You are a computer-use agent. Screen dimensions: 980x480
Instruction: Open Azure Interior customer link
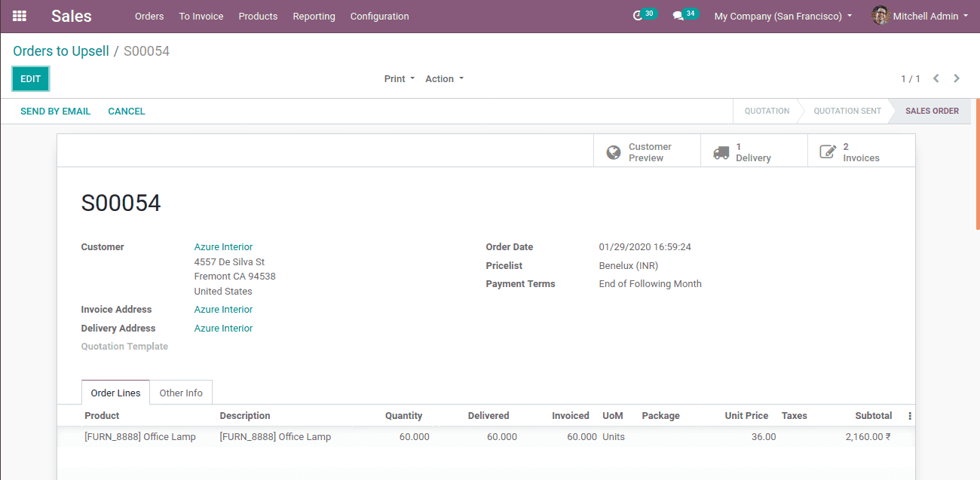tap(223, 247)
